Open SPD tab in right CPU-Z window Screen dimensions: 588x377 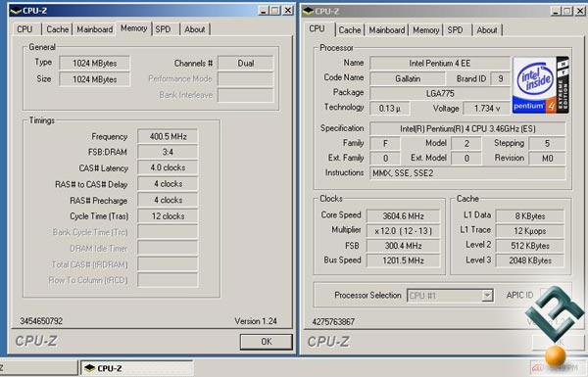tap(455, 30)
